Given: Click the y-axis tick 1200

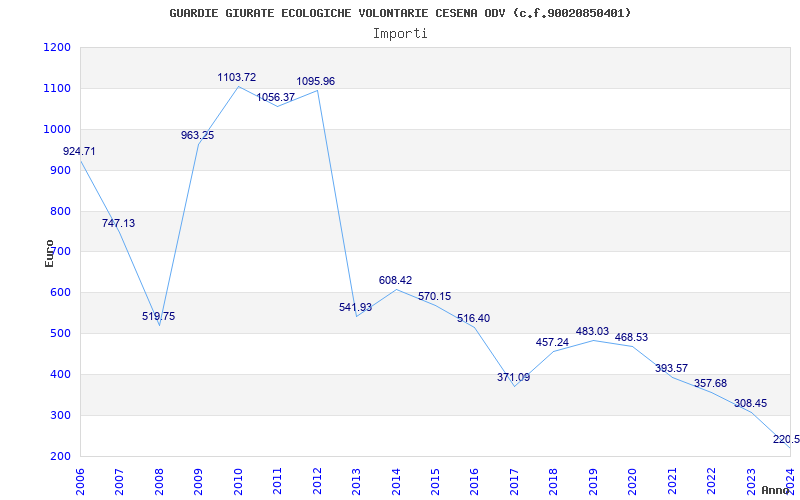Looking at the screenshot, I should [57, 47].
